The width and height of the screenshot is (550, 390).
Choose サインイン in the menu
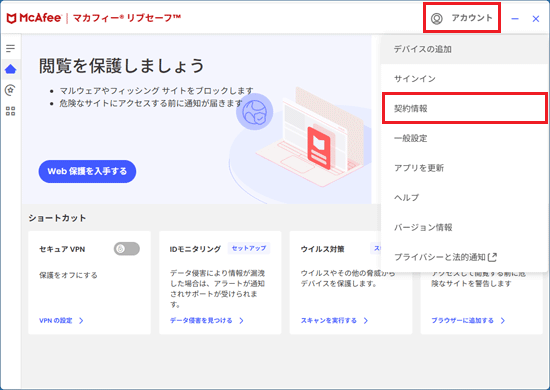click(x=464, y=79)
